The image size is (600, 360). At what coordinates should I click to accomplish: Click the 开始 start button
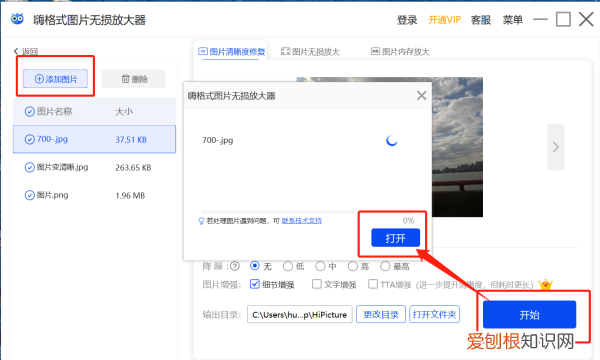point(529,314)
